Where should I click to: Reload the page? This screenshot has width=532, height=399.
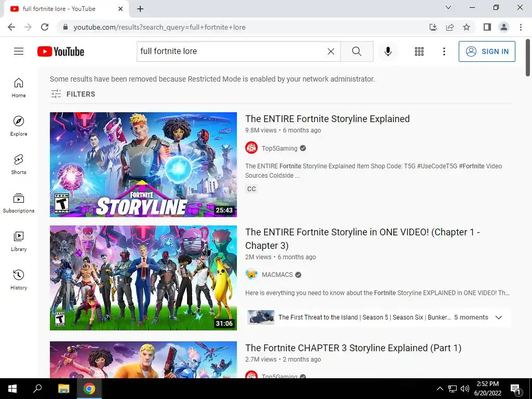[x=45, y=27]
